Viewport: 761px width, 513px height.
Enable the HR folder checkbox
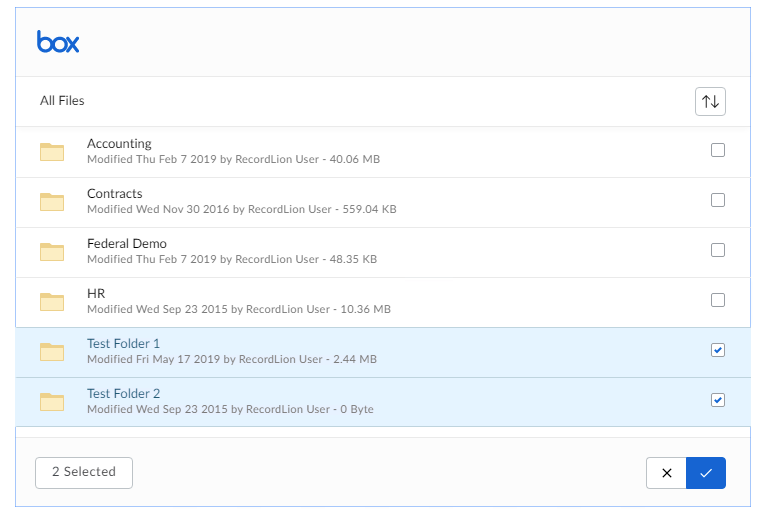717,300
